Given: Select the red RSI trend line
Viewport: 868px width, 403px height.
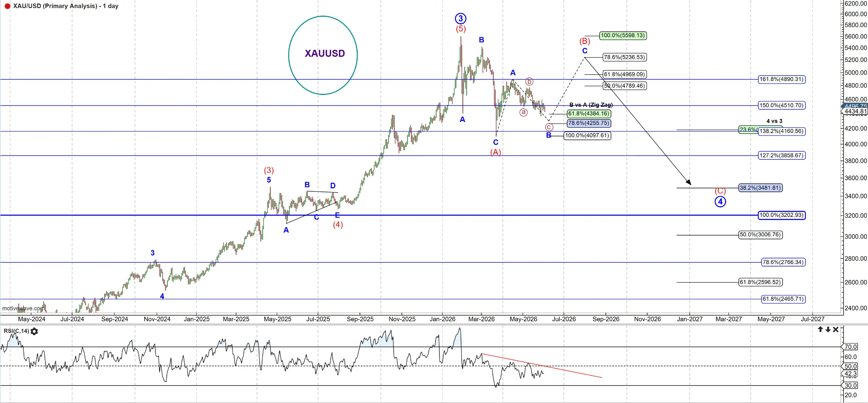Looking at the screenshot, I should click(x=542, y=366).
